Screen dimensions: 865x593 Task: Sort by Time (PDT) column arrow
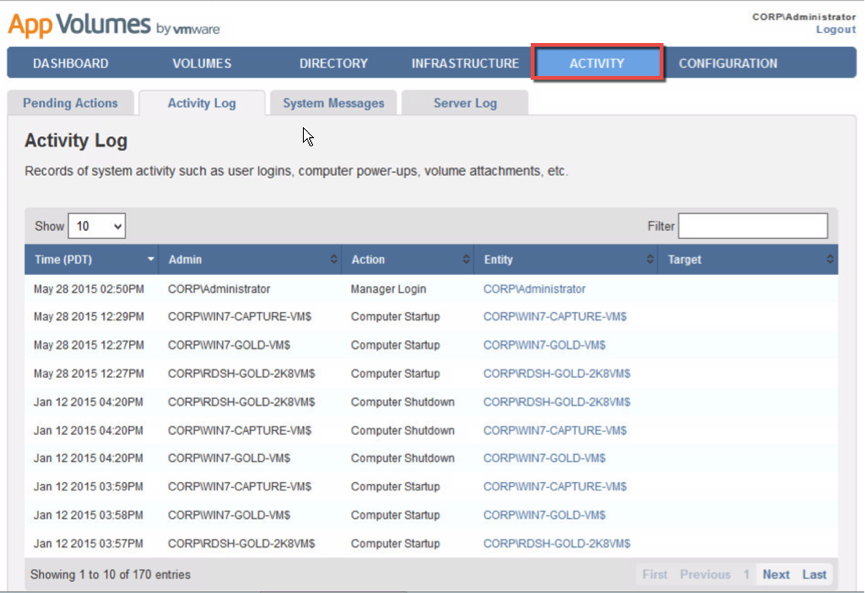coord(150,259)
